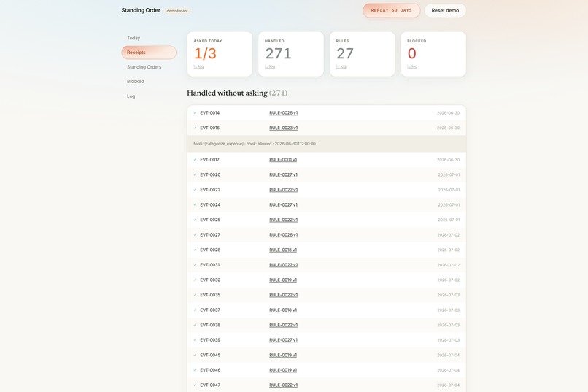Select the EVT-0025 event ID
588x392 pixels.
tap(210, 220)
